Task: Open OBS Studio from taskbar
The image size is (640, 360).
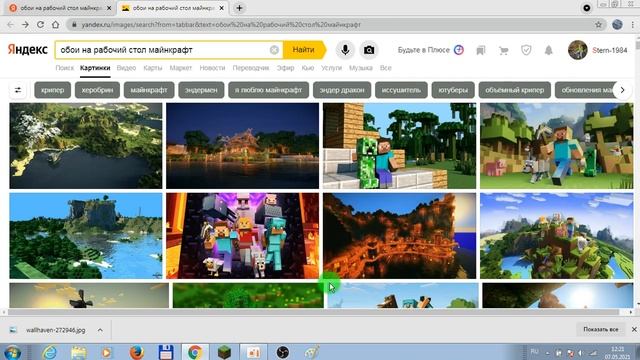Action: click(x=282, y=352)
